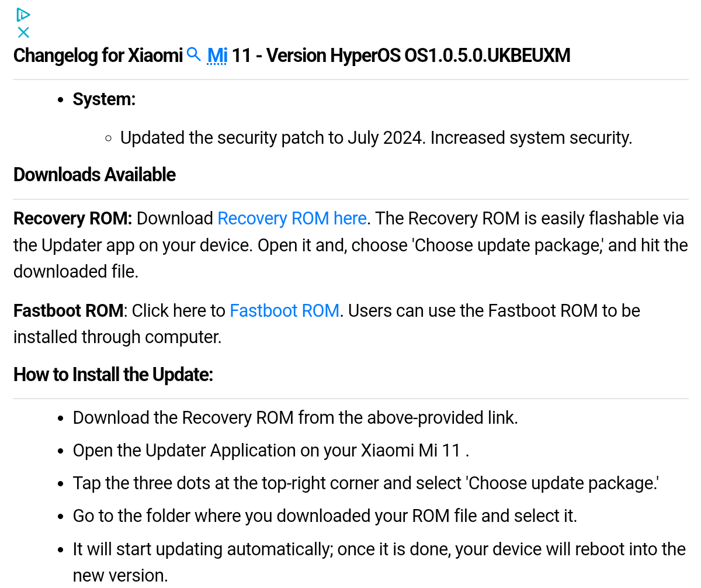The image size is (701, 588).
Task: Click the 'System:' bullet item
Action: 104,99
